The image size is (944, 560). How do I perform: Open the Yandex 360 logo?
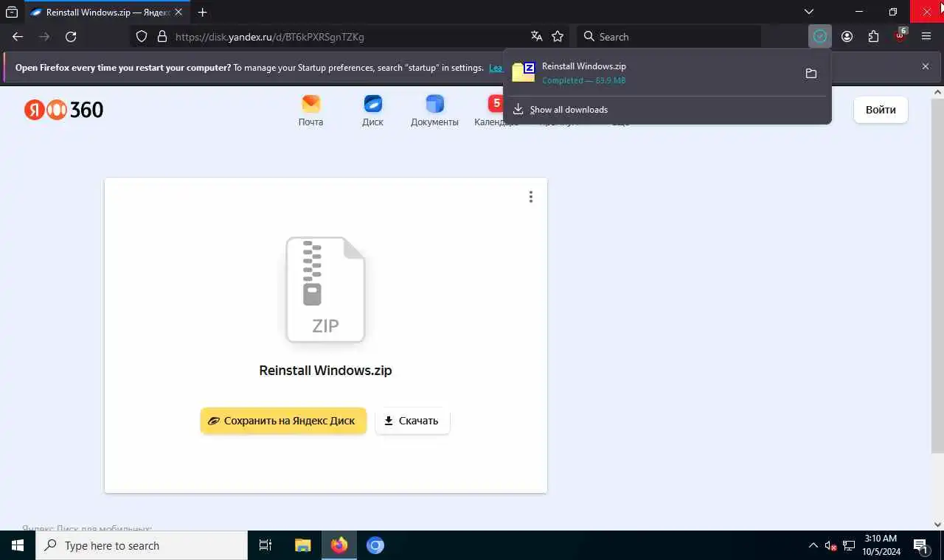[63, 110]
